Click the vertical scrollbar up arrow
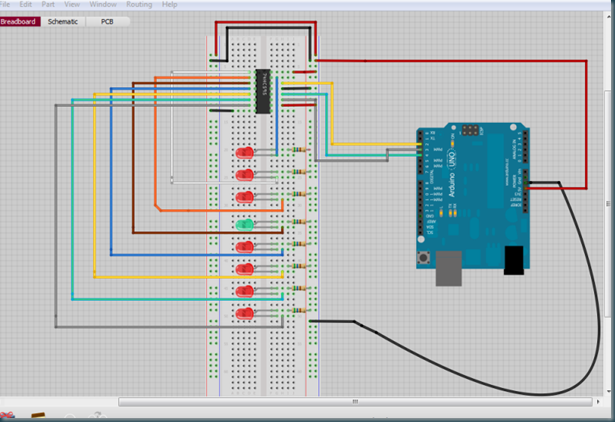Screen dimensions: 615x422 point(608,16)
